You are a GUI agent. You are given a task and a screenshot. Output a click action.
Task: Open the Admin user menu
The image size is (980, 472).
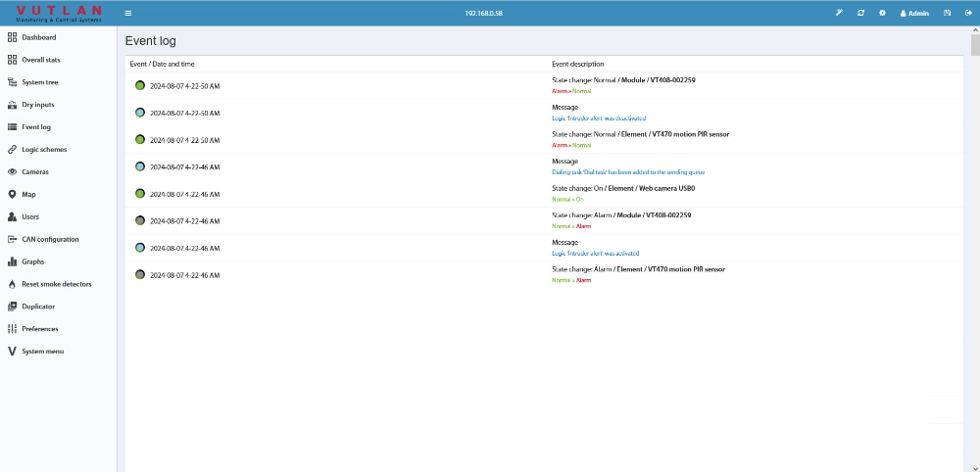pos(914,14)
